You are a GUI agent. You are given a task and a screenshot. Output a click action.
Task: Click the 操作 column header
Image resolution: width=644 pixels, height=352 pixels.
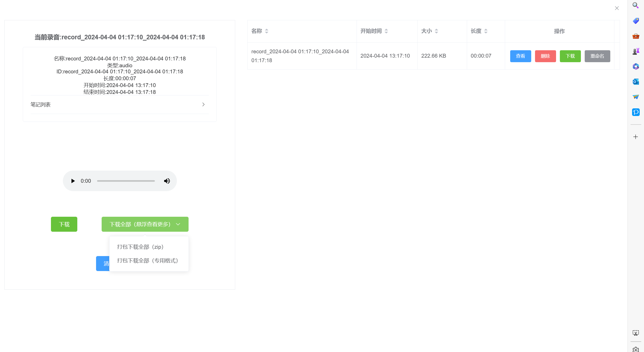click(x=559, y=31)
